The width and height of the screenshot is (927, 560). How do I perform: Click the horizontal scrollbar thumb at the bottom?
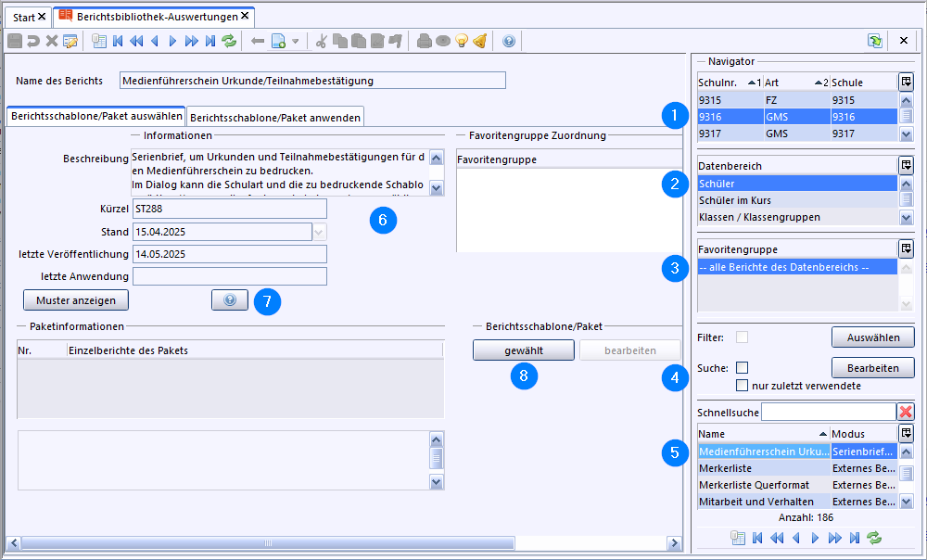268,543
